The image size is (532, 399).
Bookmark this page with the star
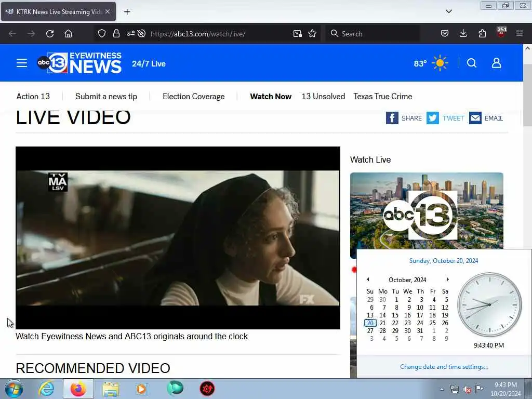(x=312, y=34)
